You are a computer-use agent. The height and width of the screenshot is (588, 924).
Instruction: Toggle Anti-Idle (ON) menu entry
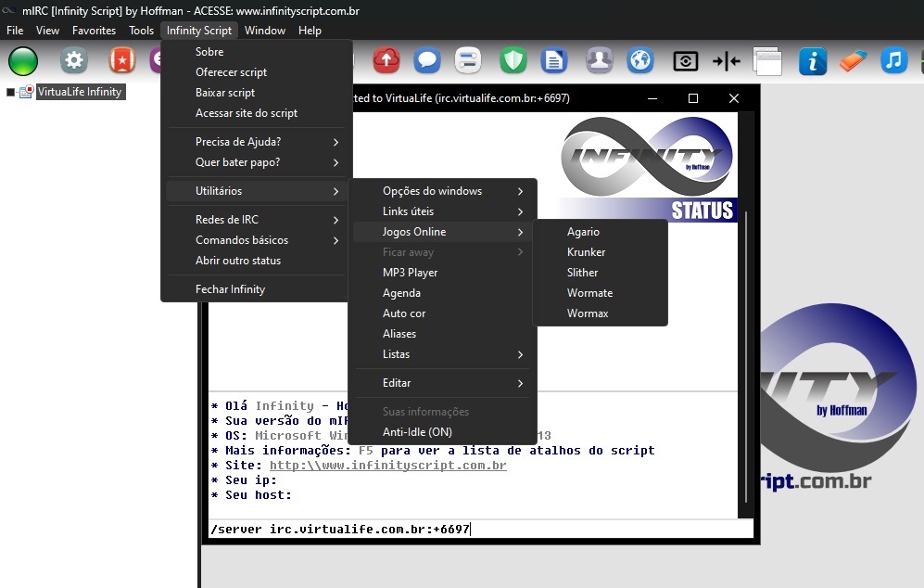pyautogui.click(x=417, y=432)
